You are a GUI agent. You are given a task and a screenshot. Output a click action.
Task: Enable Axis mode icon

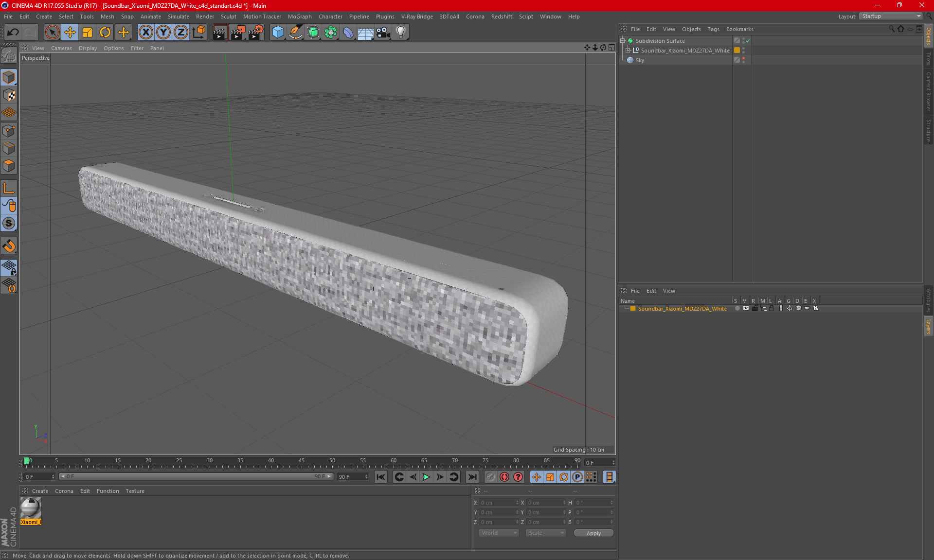pyautogui.click(x=9, y=188)
